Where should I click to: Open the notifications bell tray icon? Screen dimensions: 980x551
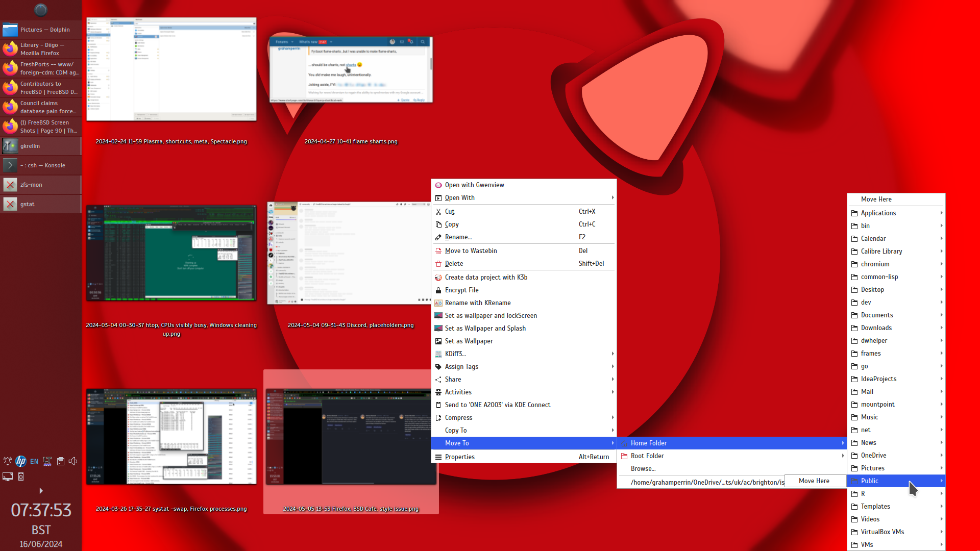pos(8,461)
